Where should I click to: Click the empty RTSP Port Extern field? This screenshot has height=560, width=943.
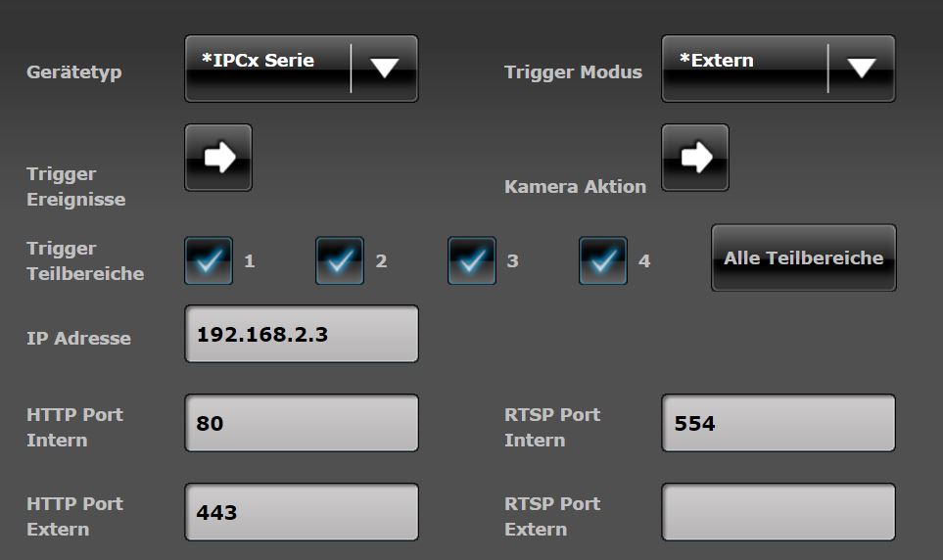pyautogui.click(x=778, y=512)
